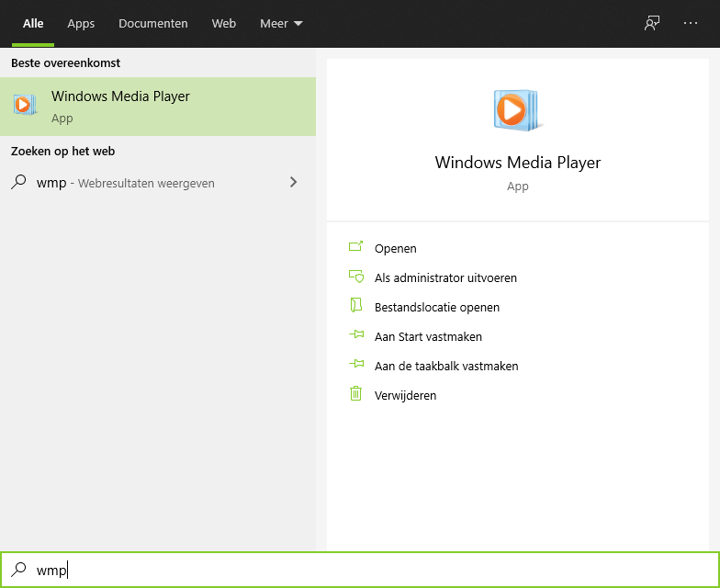Viewport: 720px width, 588px height.
Task: Choose Als administrator uitvoeren
Action: 445,277
